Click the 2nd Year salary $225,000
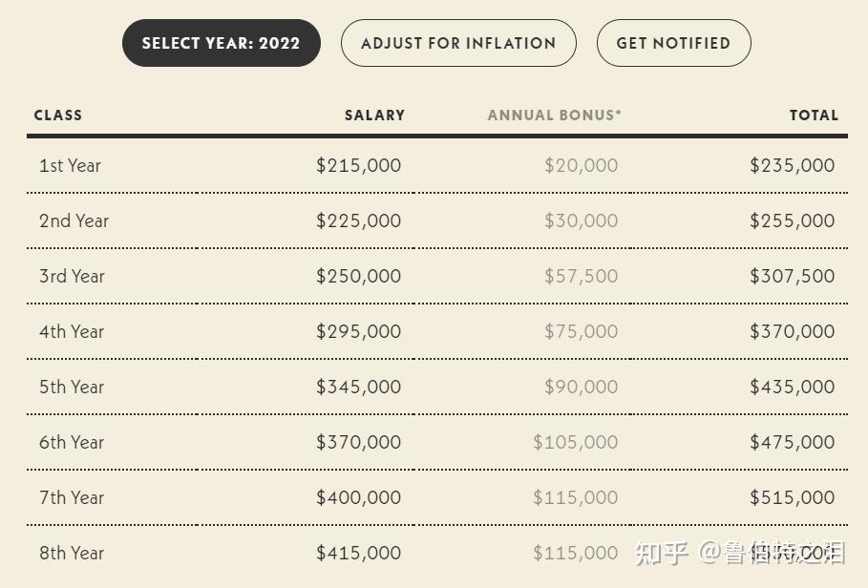 click(358, 220)
